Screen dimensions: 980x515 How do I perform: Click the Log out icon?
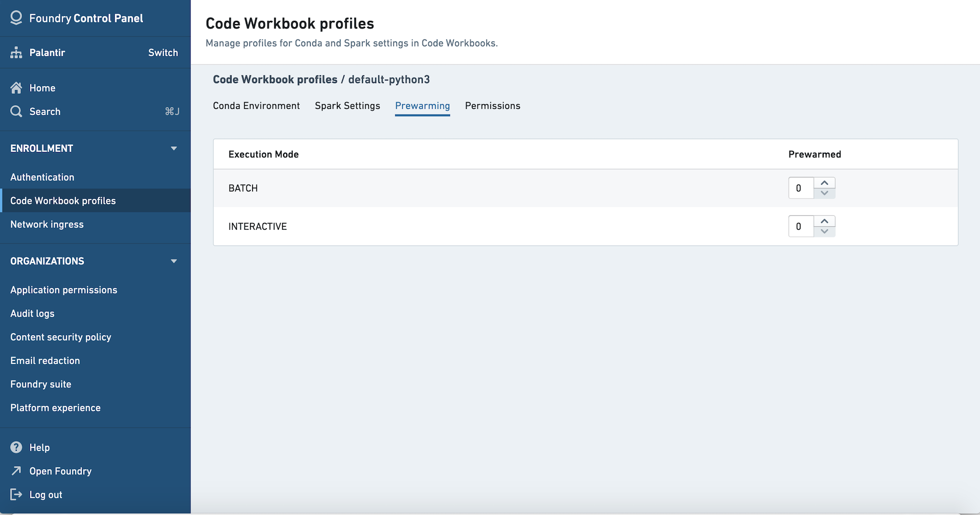(x=16, y=494)
